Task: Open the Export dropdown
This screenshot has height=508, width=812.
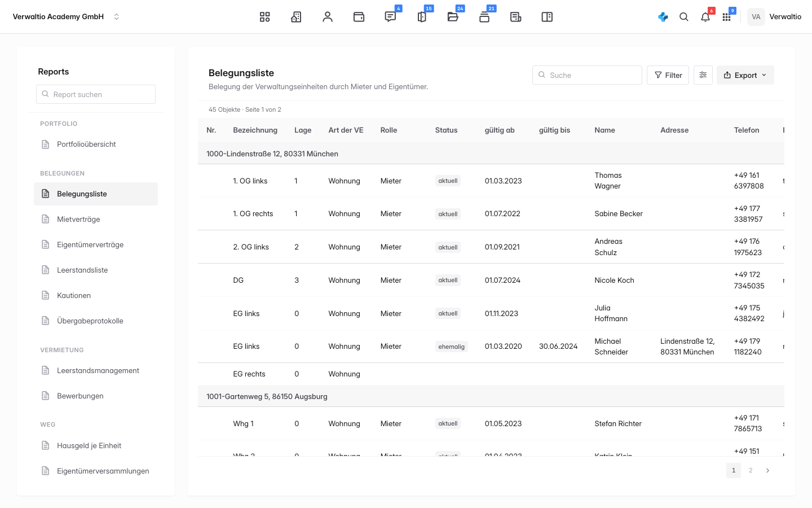Action: click(745, 75)
